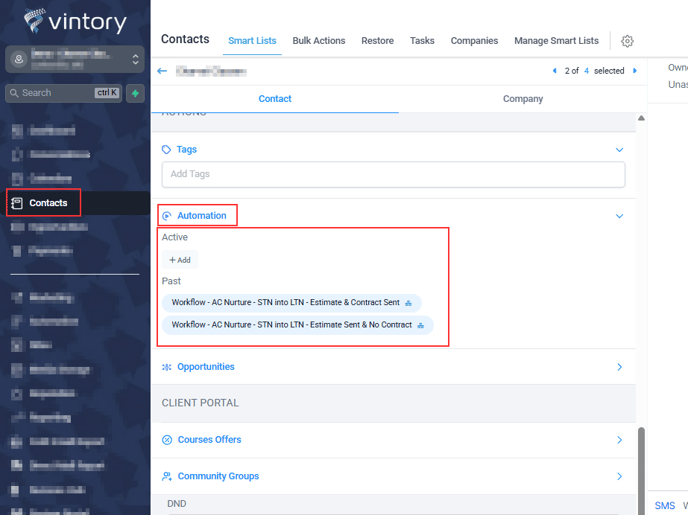Go back using the left arrow

point(162,71)
